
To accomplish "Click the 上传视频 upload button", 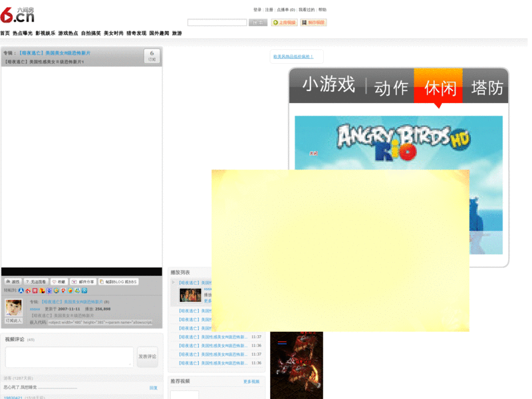I will pos(285,23).
